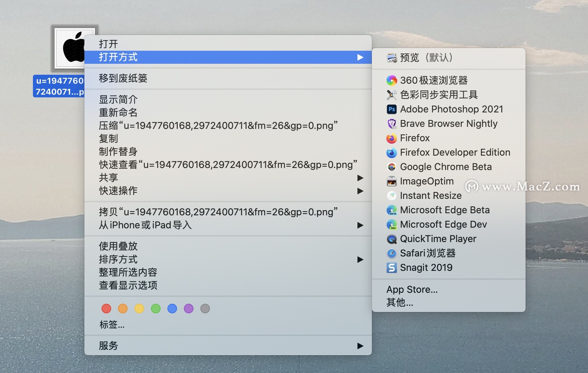Image resolution: width=588 pixels, height=373 pixels.
Task: Open with QuickTime Player icon
Action: point(391,239)
